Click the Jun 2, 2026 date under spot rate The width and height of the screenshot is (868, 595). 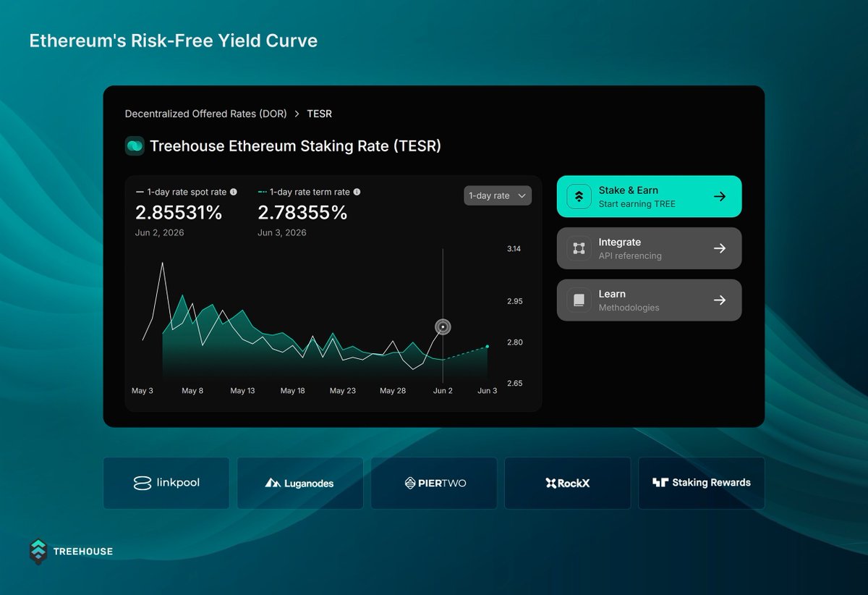159,232
